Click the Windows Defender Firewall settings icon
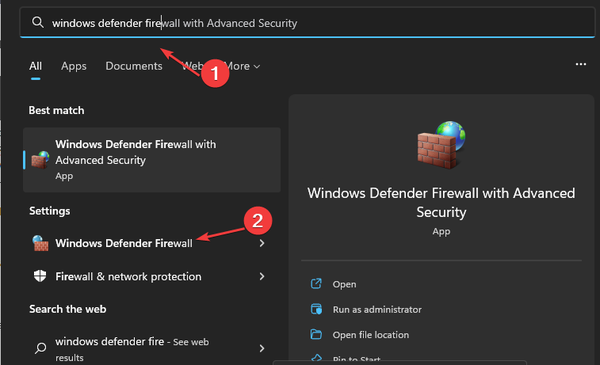 click(x=40, y=243)
